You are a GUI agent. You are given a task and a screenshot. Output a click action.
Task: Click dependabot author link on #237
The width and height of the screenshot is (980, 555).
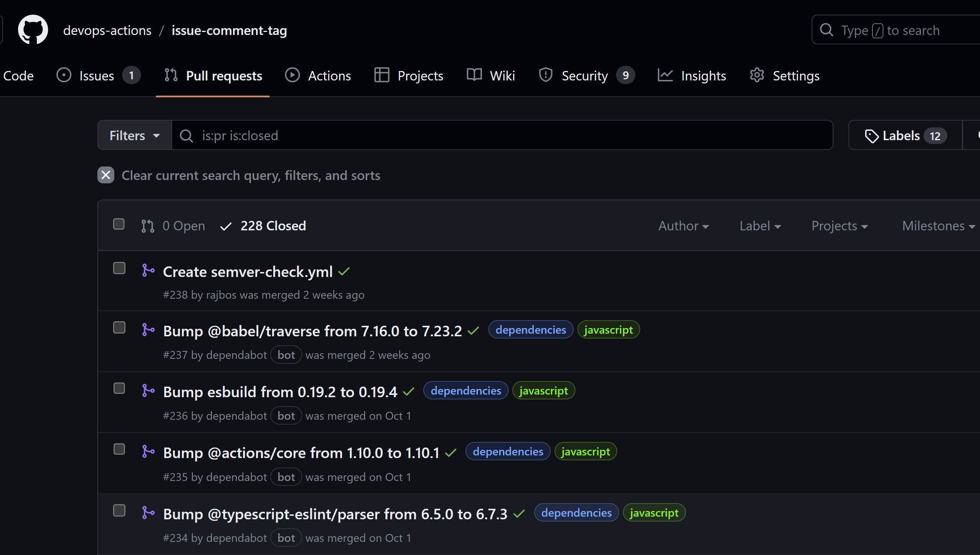(236, 355)
